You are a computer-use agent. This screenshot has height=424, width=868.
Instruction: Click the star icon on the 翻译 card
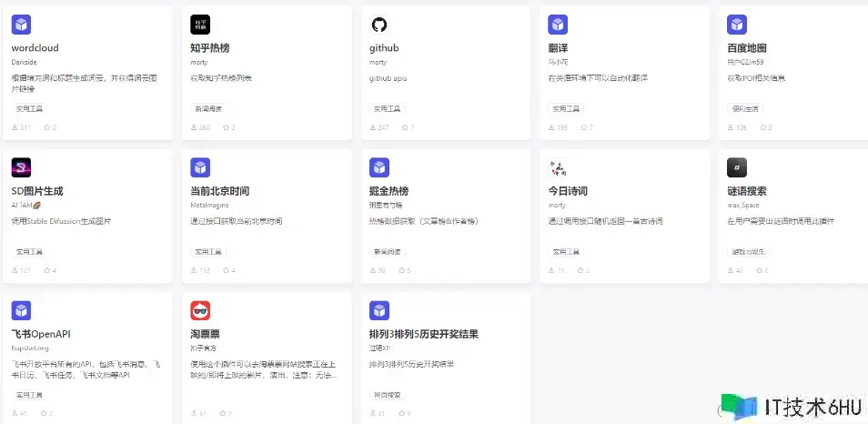583,127
